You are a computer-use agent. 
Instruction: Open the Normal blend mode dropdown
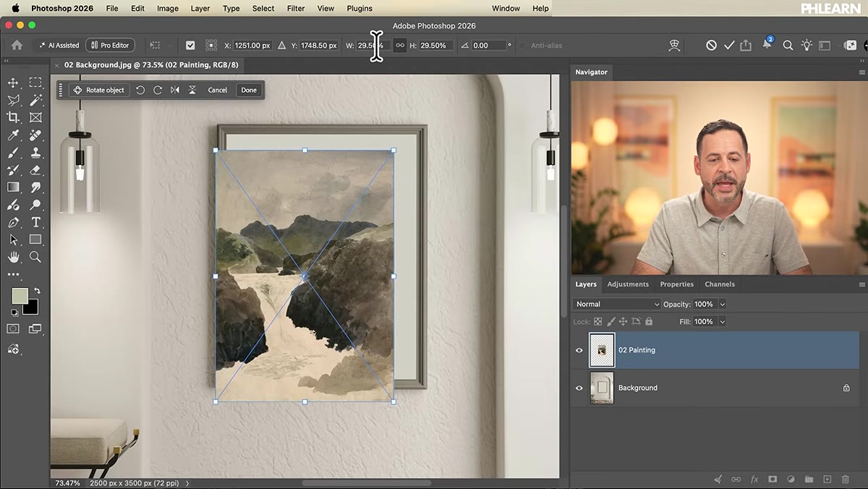(x=617, y=305)
